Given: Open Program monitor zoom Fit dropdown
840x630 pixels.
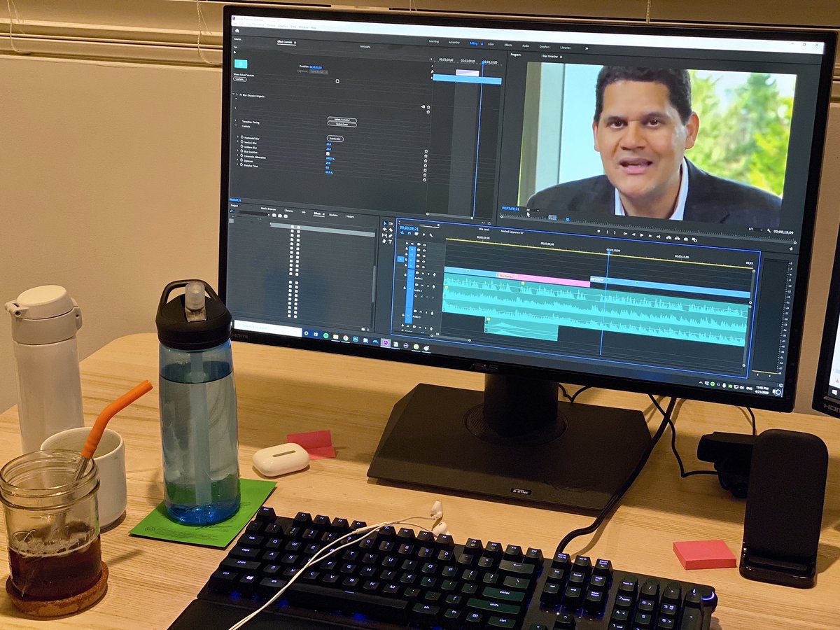Looking at the screenshot, I should point(533,209).
